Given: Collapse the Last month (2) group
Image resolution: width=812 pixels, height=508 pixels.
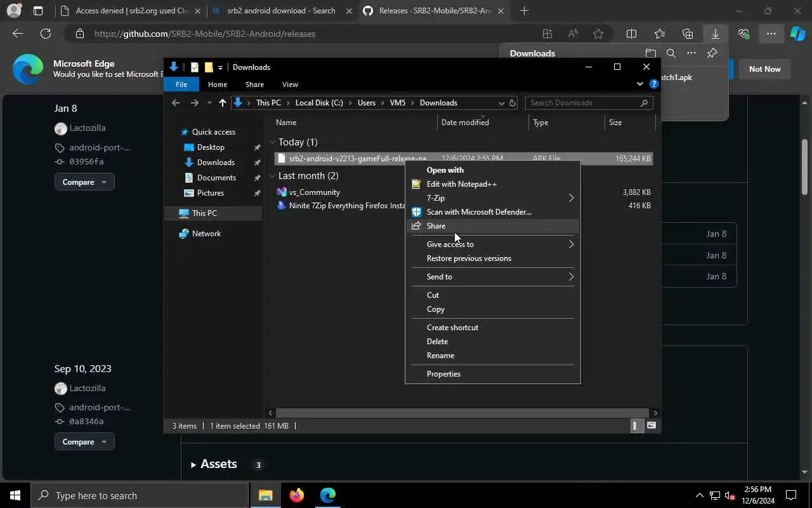Looking at the screenshot, I should [x=273, y=176].
